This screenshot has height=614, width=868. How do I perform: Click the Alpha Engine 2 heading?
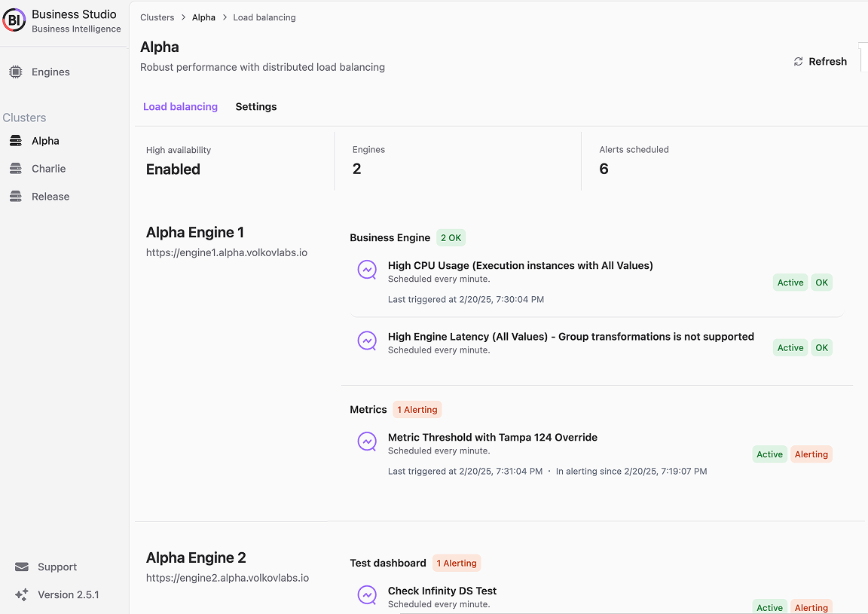click(196, 557)
